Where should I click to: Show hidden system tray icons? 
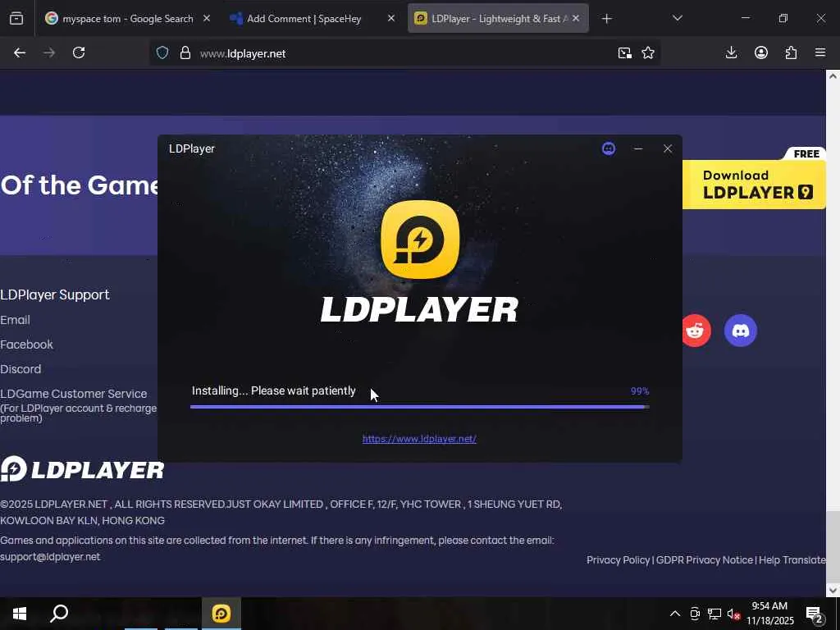pos(675,614)
